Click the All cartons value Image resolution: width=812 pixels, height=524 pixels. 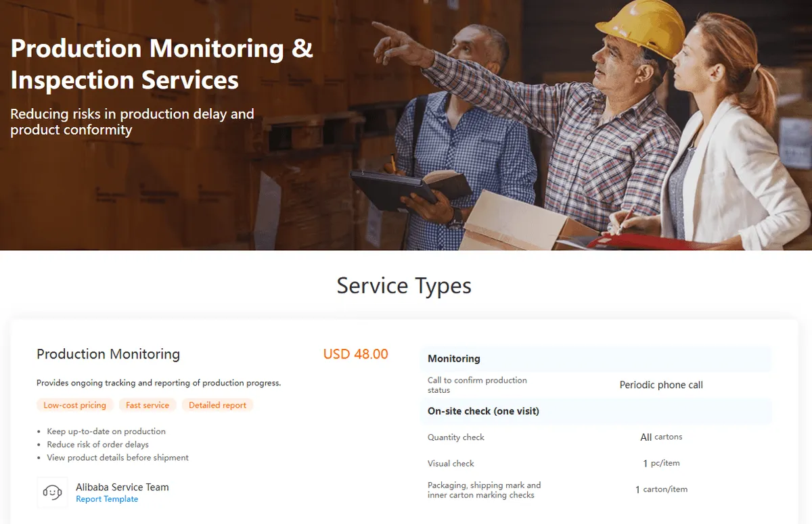(x=661, y=437)
